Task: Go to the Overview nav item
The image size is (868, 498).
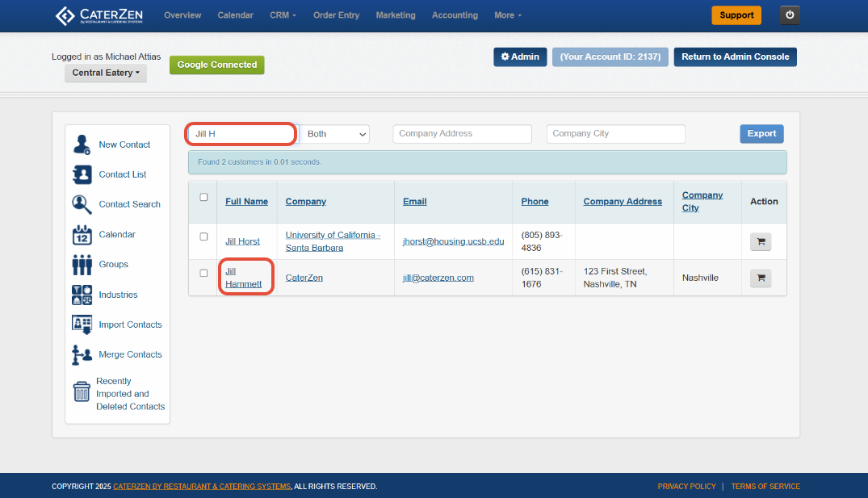Action: (182, 15)
